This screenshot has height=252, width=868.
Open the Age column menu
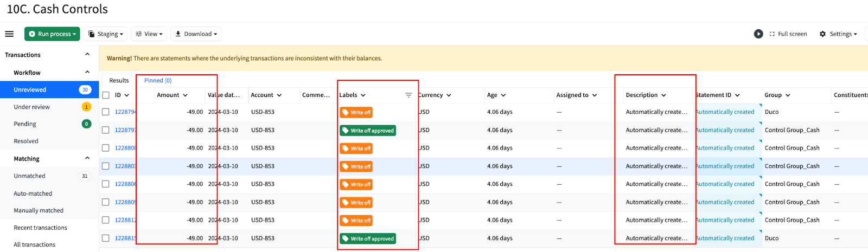pos(503,95)
